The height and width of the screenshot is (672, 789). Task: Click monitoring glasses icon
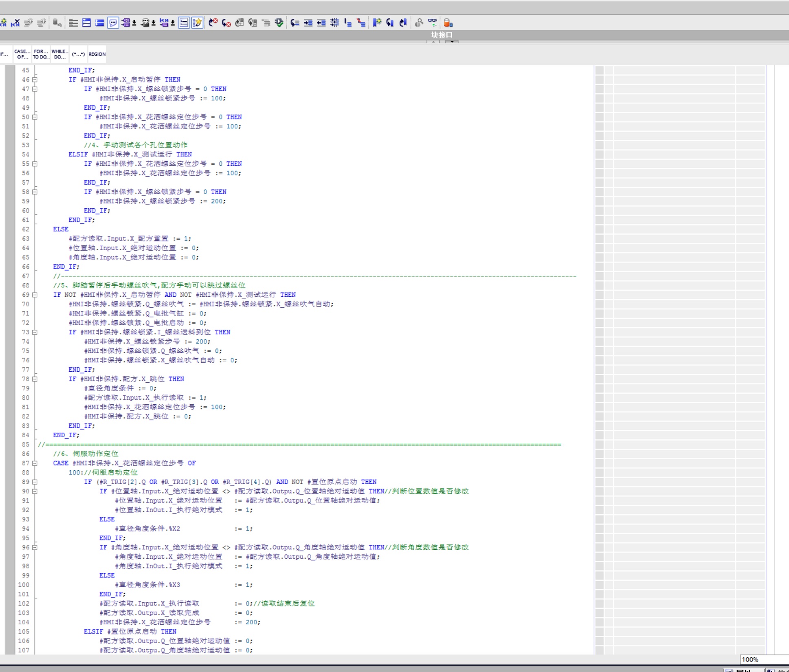point(432,23)
